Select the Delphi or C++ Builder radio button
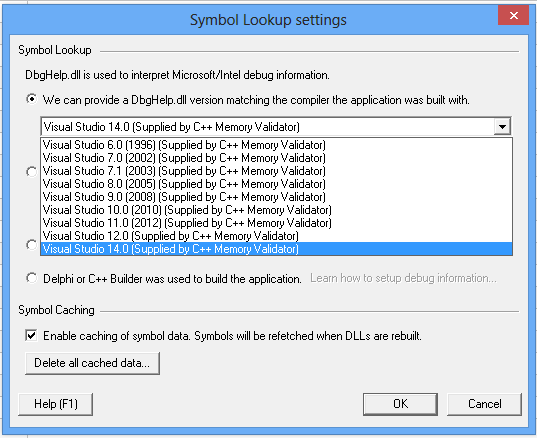Image resolution: width=537 pixels, height=438 pixels. (31, 278)
